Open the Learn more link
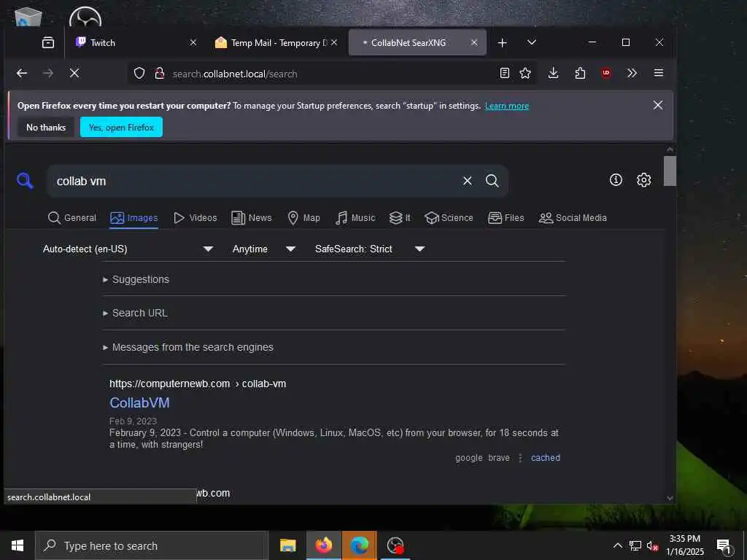Image resolution: width=747 pixels, height=560 pixels. [x=507, y=106]
